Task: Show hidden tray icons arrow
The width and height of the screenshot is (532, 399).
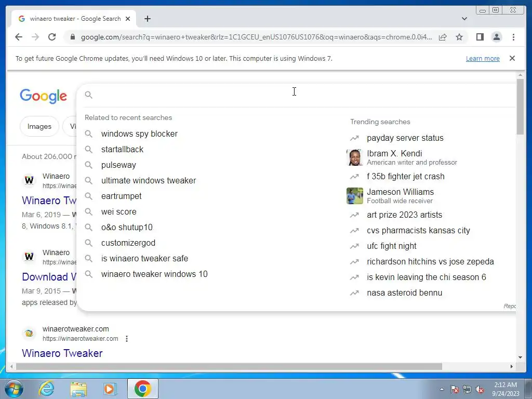Action: point(442,389)
